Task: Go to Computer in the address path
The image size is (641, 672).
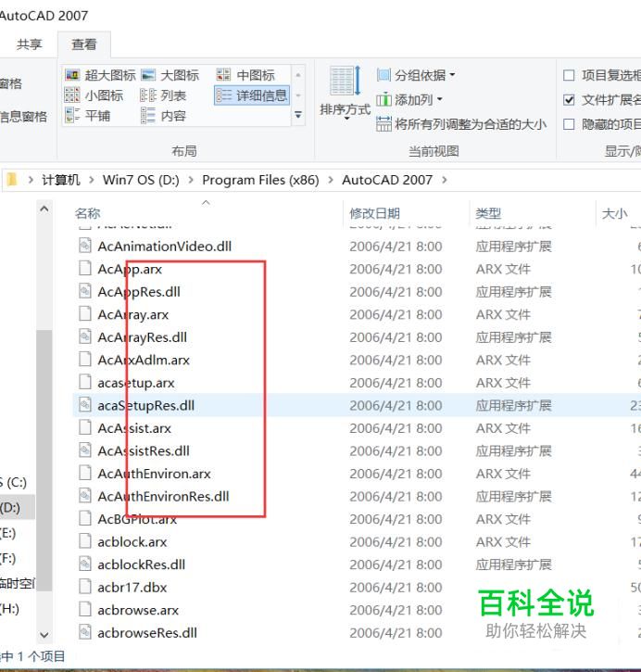Action: click(x=61, y=180)
